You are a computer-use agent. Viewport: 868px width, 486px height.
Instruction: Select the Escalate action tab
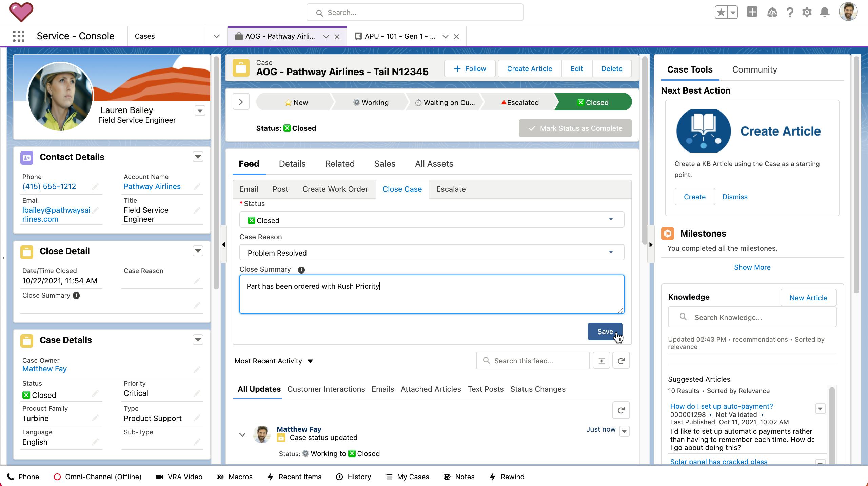coord(451,189)
